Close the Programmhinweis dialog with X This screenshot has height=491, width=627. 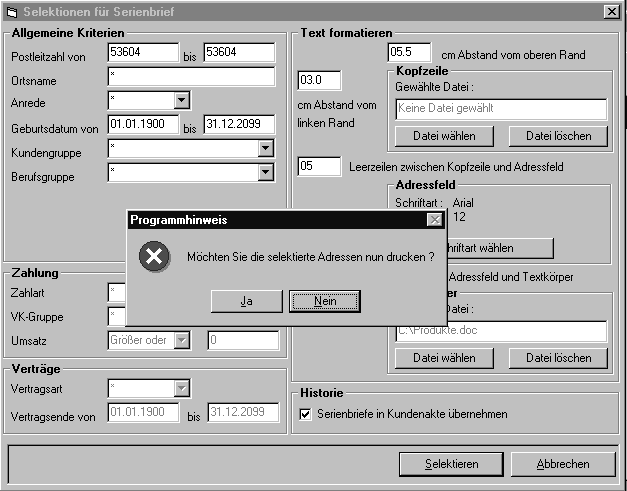(x=434, y=219)
